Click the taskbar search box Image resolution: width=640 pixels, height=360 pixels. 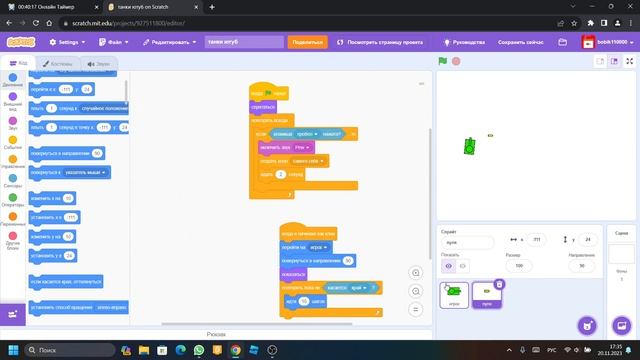click(69, 350)
